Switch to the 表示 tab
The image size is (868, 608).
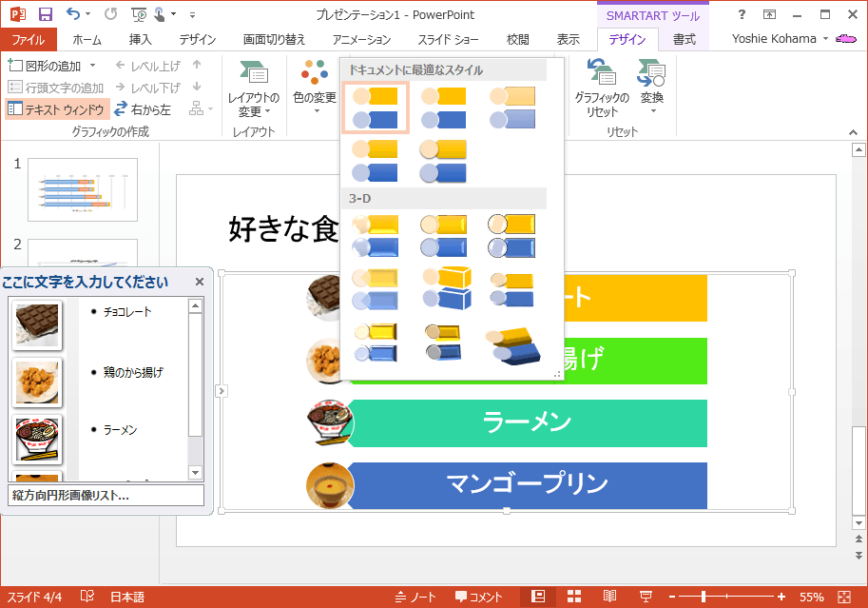coord(568,39)
